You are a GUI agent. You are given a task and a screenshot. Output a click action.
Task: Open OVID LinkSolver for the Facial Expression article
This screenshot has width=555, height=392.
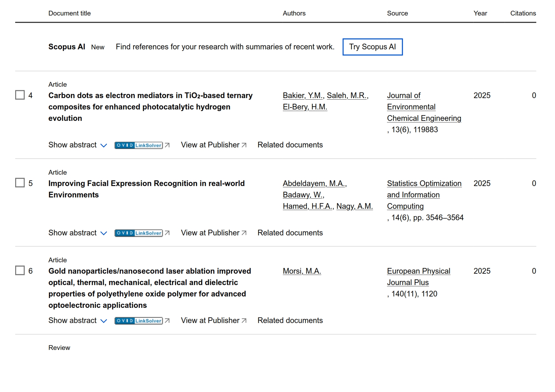point(139,233)
